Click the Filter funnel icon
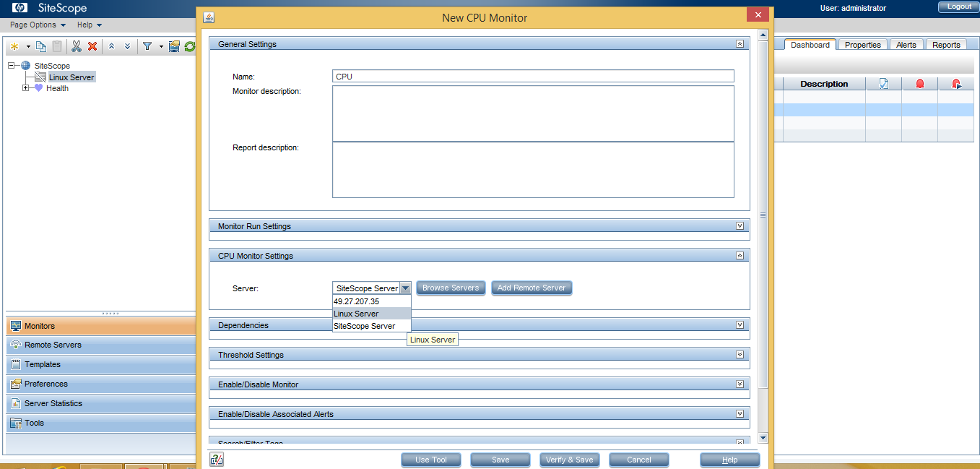Screen dimensions: 980x469 click(147, 46)
